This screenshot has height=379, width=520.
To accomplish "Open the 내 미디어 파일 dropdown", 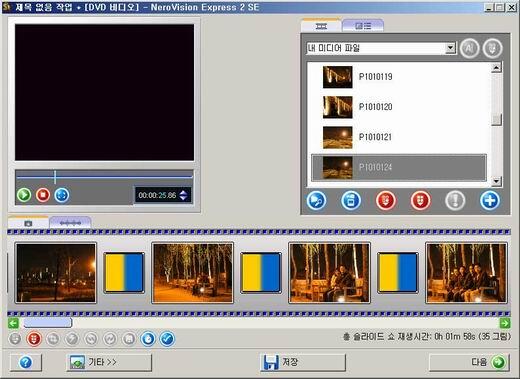I will tap(450, 48).
